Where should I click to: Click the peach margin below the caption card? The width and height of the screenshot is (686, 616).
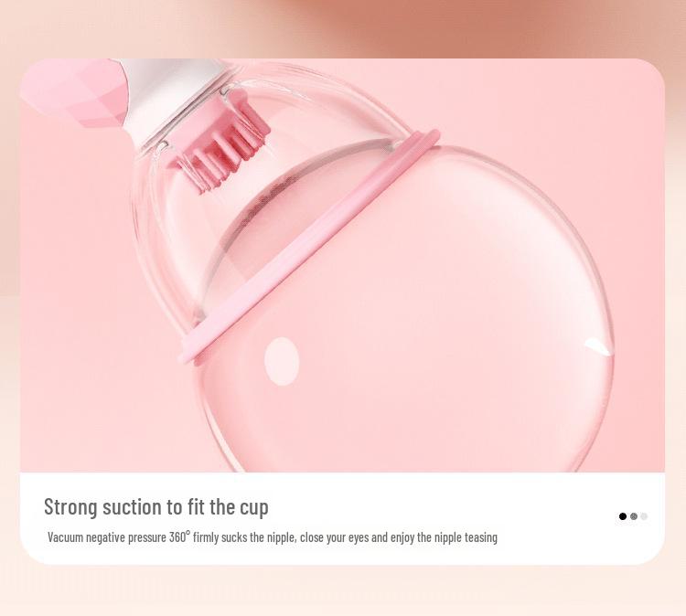click(343, 590)
